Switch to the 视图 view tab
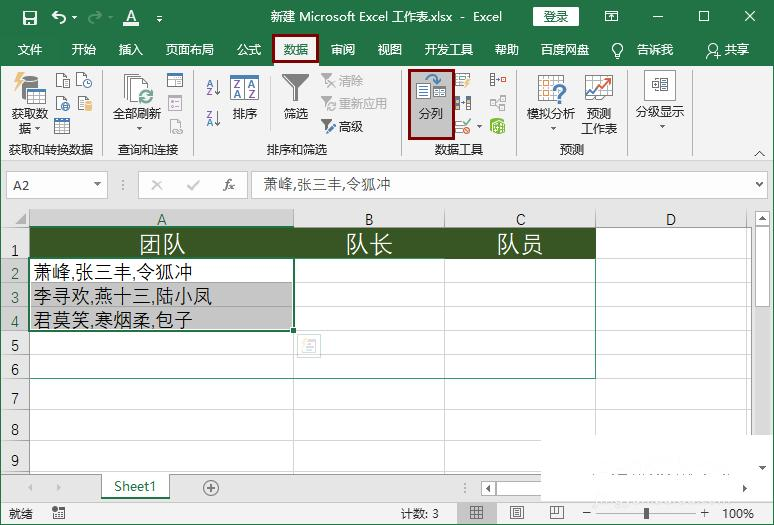Screen dimensions: 774x525 (x=389, y=49)
